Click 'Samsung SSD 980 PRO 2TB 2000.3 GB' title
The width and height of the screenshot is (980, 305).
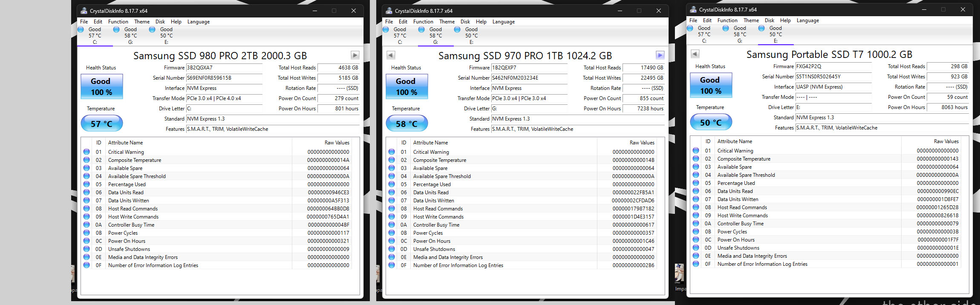pos(220,55)
